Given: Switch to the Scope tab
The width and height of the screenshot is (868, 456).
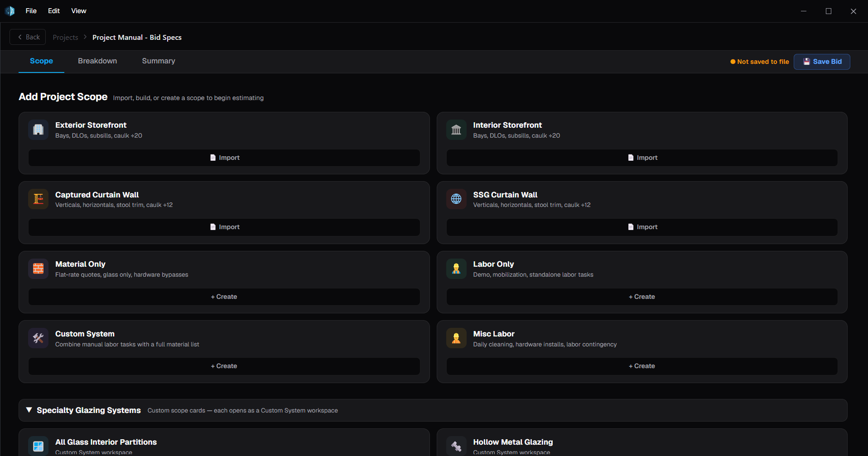Looking at the screenshot, I should (x=41, y=61).
